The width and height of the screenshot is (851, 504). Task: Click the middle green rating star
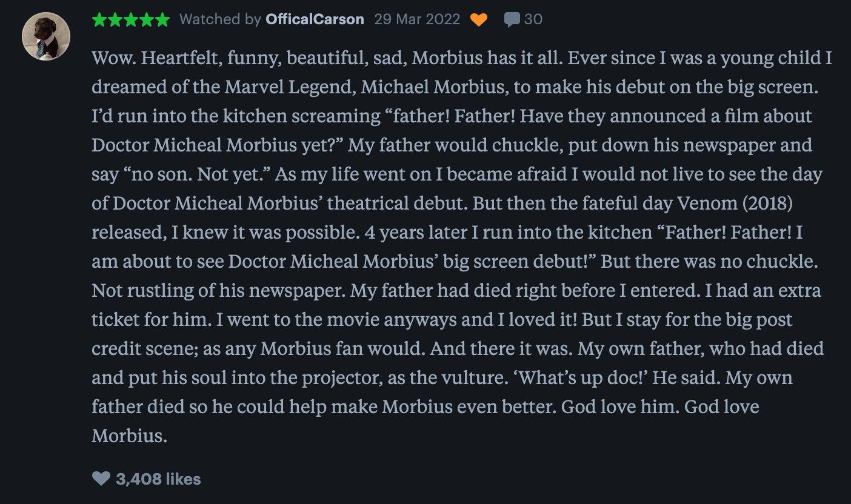(131, 20)
